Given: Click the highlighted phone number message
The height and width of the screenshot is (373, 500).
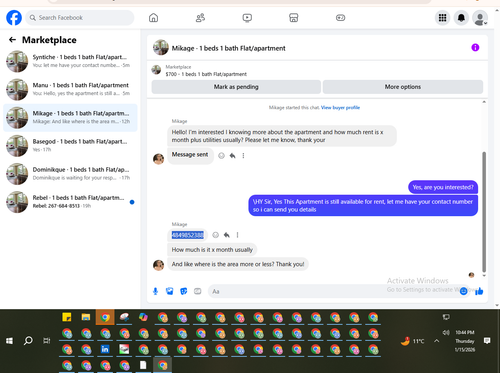Looking at the screenshot, I should coord(187,235).
